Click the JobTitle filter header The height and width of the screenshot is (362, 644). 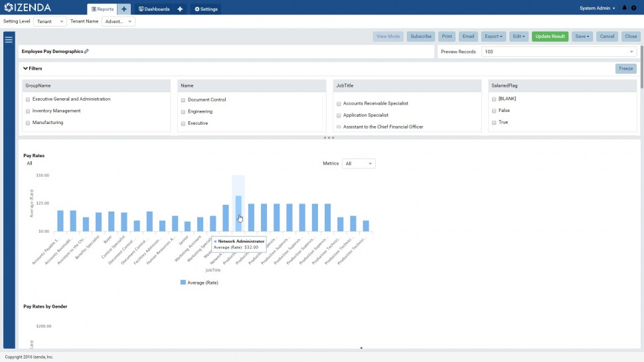click(407, 86)
